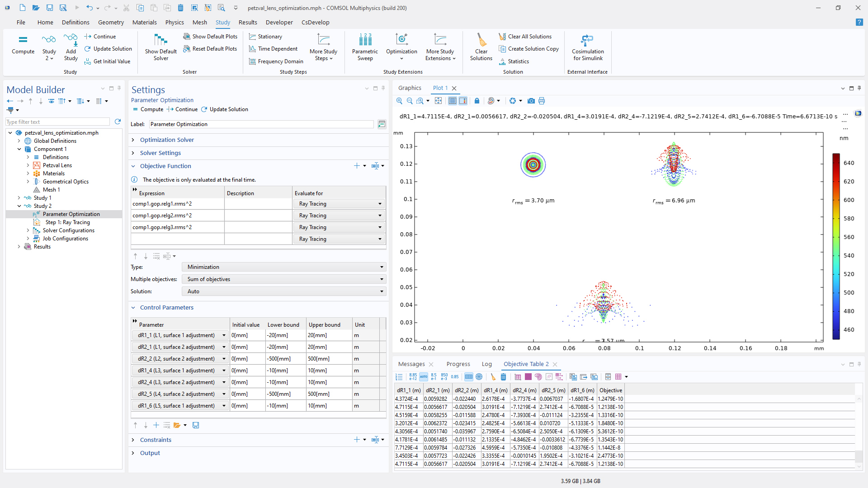
Task: Toggle the color legend display button
Action: click(463, 101)
